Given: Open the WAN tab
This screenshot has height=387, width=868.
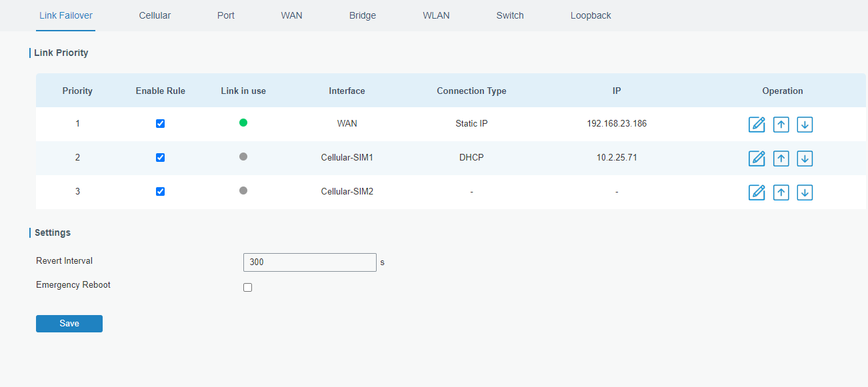Looking at the screenshot, I should [291, 15].
